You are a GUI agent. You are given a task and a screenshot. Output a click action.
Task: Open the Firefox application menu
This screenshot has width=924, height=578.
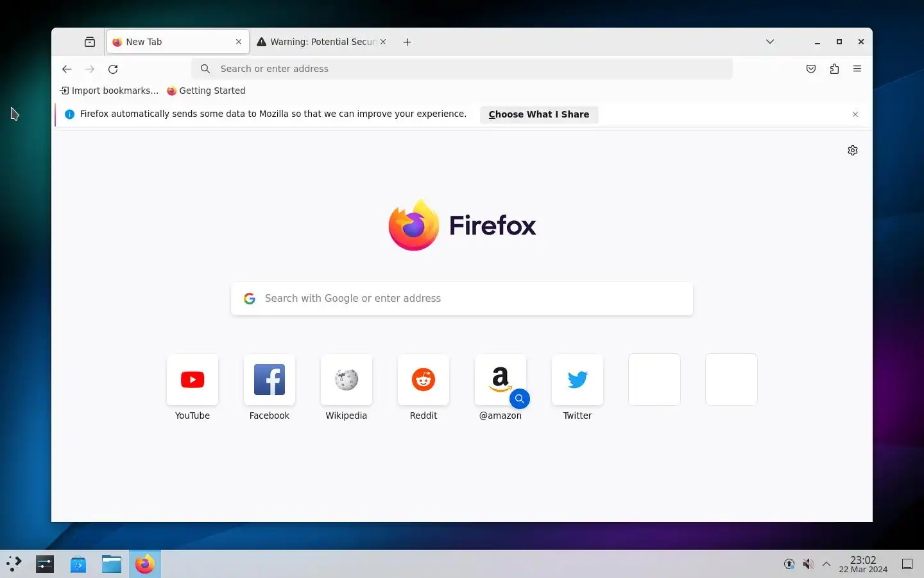coord(857,69)
